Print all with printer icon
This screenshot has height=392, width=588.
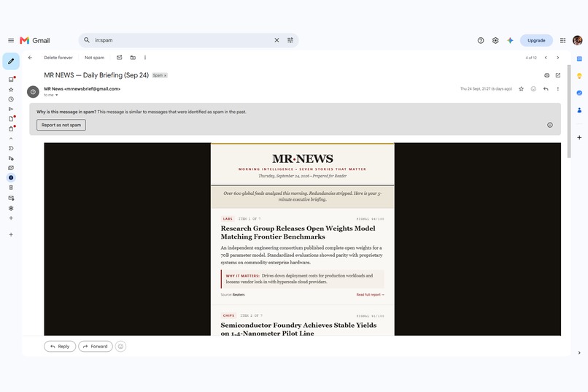pyautogui.click(x=546, y=75)
